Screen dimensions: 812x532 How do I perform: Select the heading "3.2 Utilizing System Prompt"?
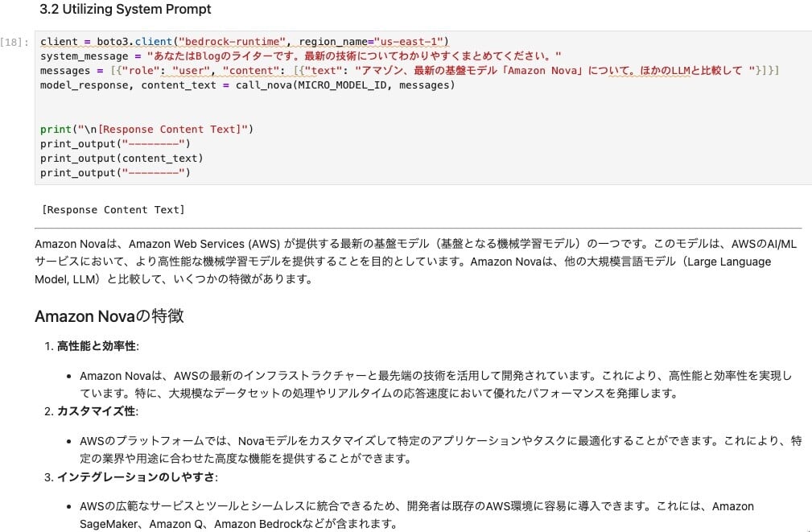click(126, 10)
